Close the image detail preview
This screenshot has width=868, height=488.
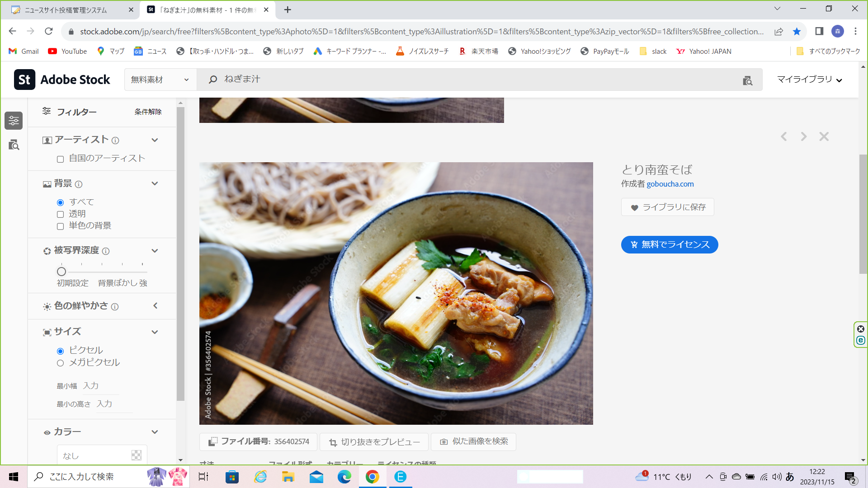coord(824,136)
